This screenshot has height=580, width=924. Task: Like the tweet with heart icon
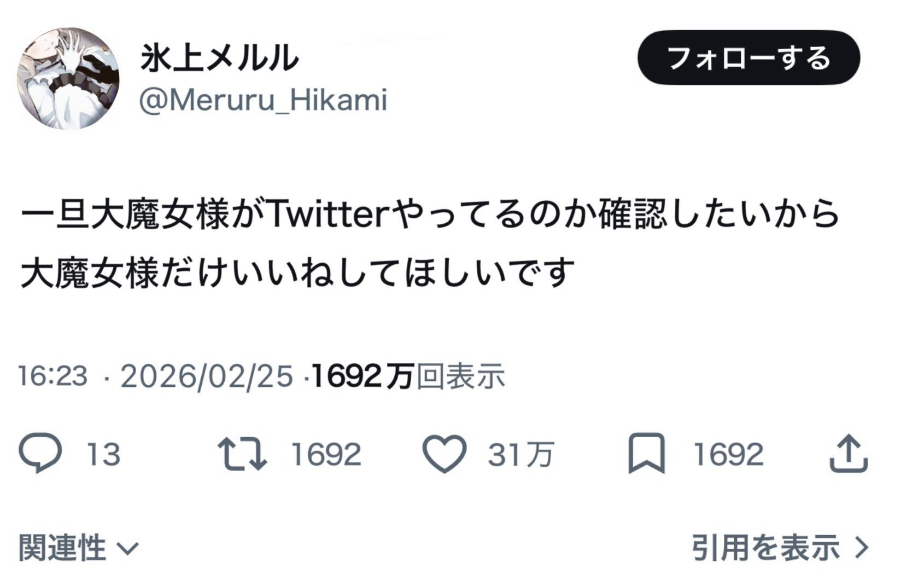click(x=445, y=454)
